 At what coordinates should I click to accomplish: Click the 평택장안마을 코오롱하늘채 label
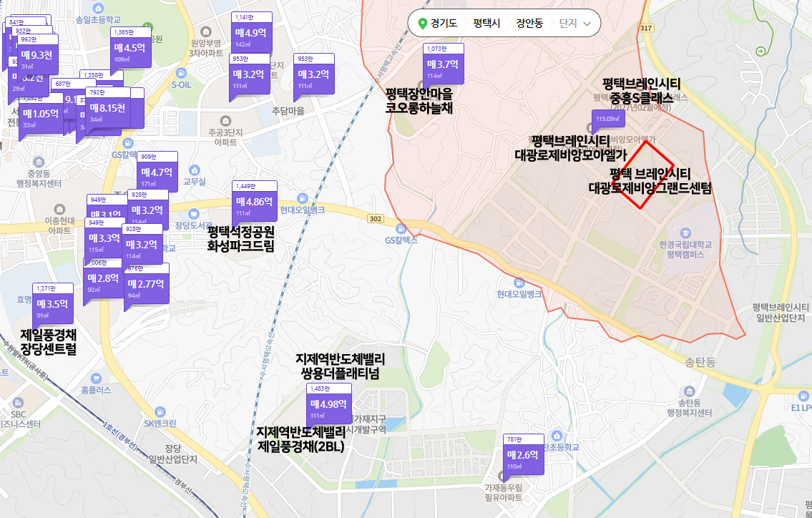pyautogui.click(x=419, y=100)
